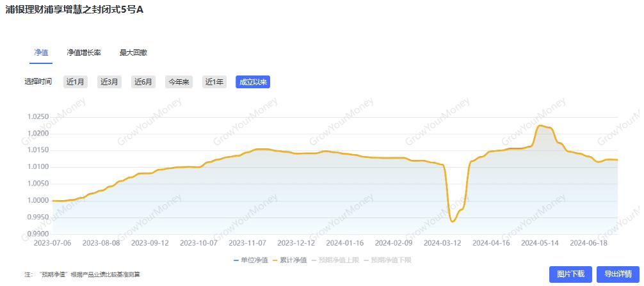644x286 pixels.
Task: Click the 2024-06-18 axis date label
Action: (x=588, y=243)
